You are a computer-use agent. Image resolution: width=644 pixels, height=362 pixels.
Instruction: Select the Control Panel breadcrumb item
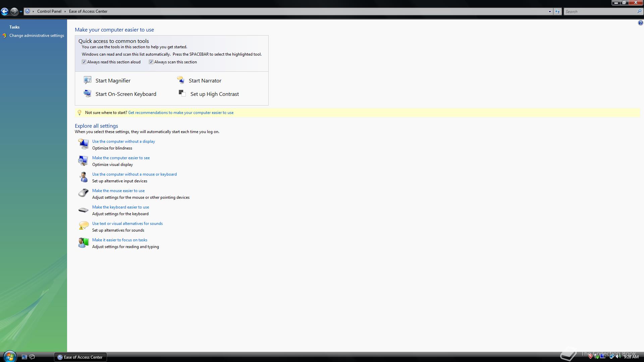[49, 11]
